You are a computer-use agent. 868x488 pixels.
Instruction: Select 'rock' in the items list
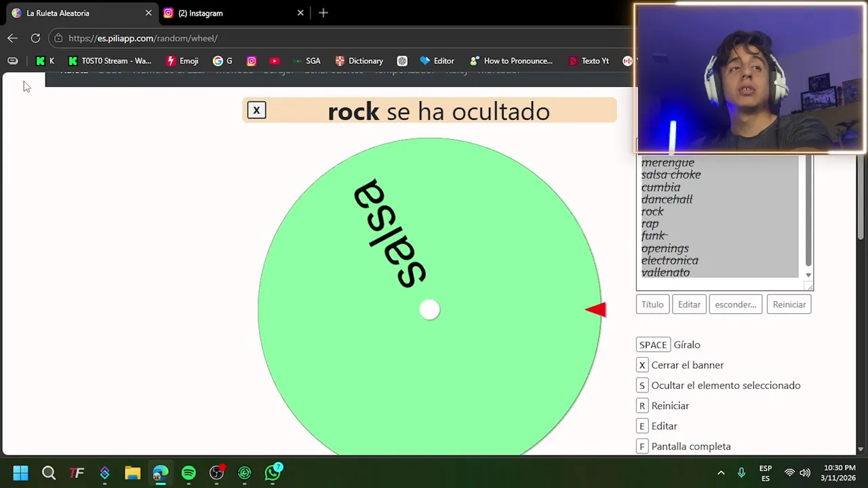(652, 211)
